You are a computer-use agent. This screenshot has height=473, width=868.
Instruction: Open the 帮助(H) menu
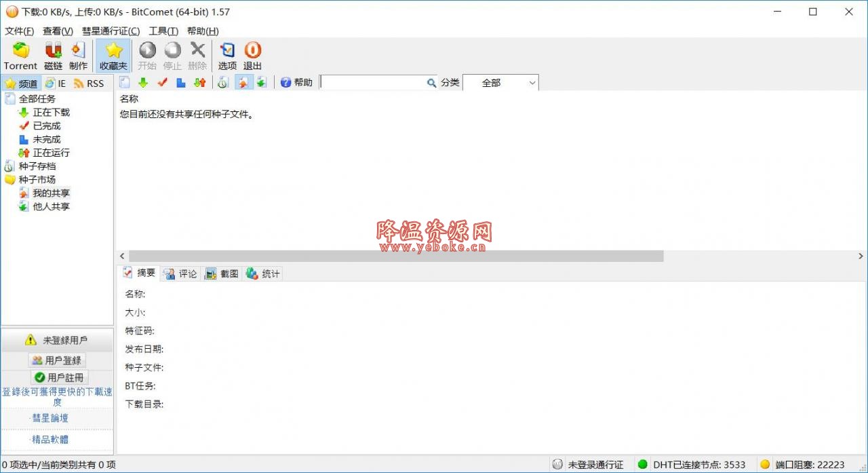point(203,31)
